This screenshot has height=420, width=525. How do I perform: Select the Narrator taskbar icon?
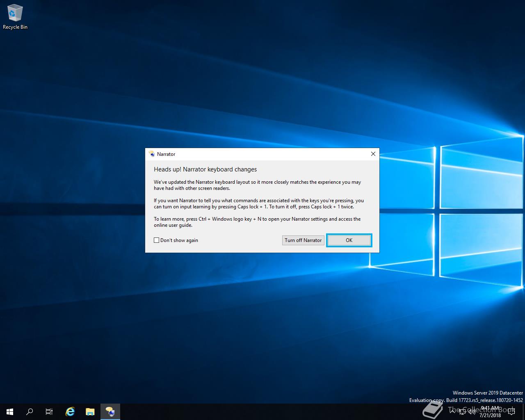(x=110, y=412)
